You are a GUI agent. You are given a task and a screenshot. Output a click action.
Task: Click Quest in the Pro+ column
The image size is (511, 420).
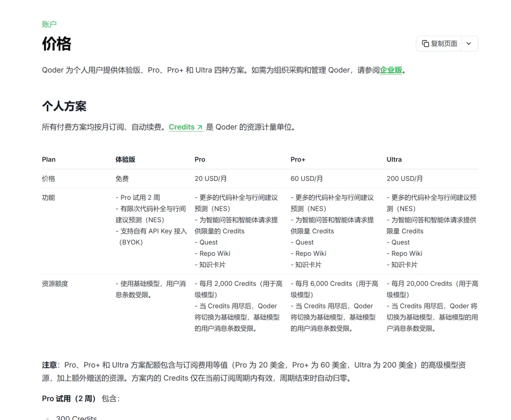point(304,242)
